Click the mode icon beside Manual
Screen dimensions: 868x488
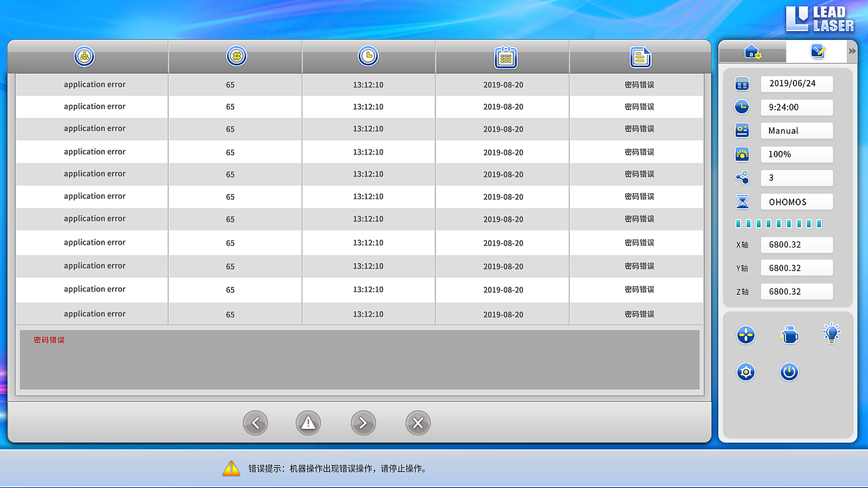(x=743, y=130)
